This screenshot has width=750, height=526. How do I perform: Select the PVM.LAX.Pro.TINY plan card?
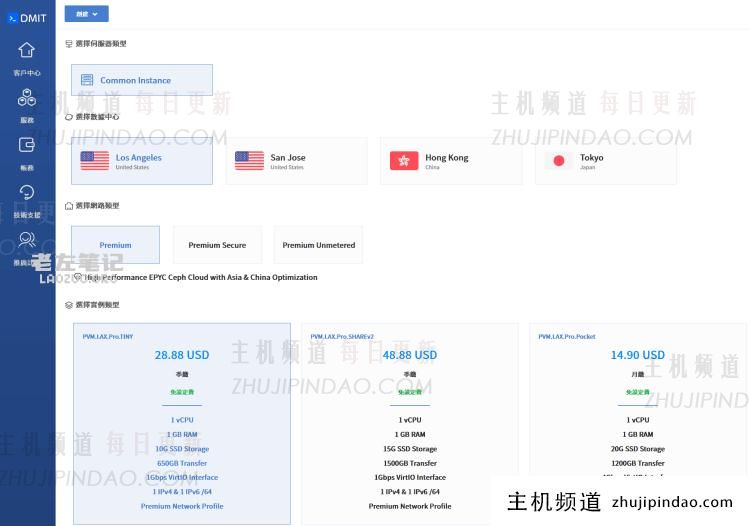point(182,424)
